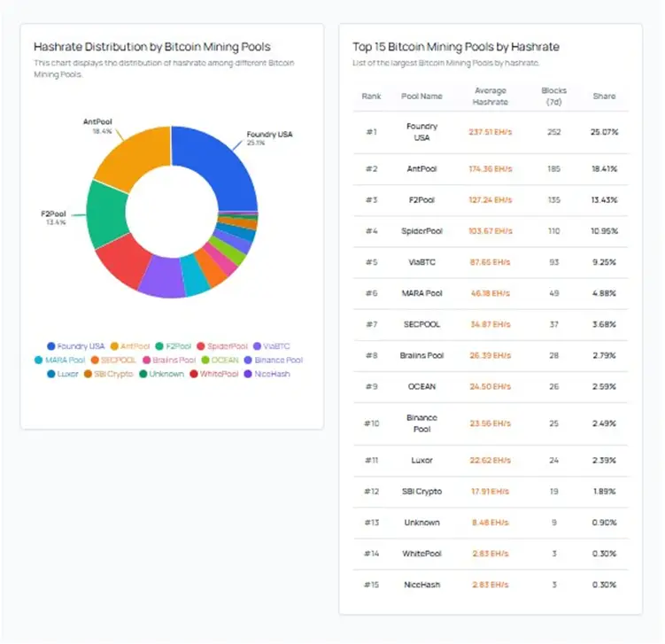Click the 18.41% share value

(605, 169)
